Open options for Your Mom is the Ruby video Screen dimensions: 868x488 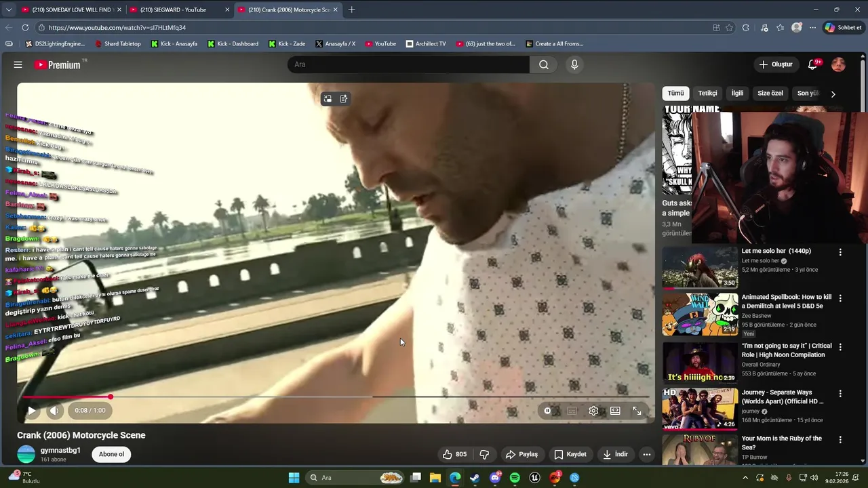[x=840, y=439]
